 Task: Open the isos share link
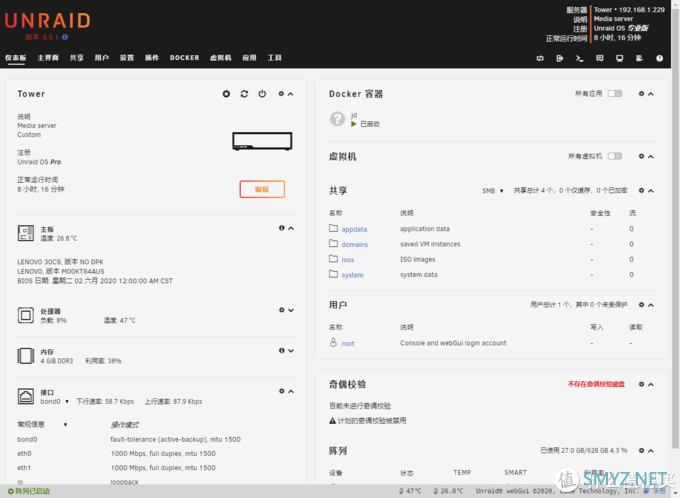point(348,260)
